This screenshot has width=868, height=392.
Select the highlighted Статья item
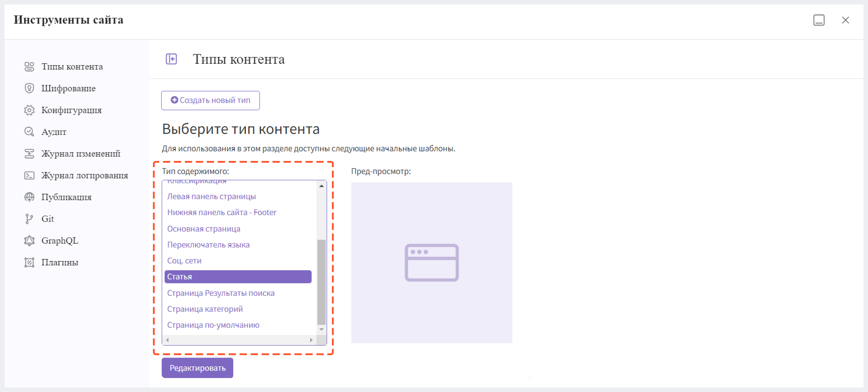(238, 277)
